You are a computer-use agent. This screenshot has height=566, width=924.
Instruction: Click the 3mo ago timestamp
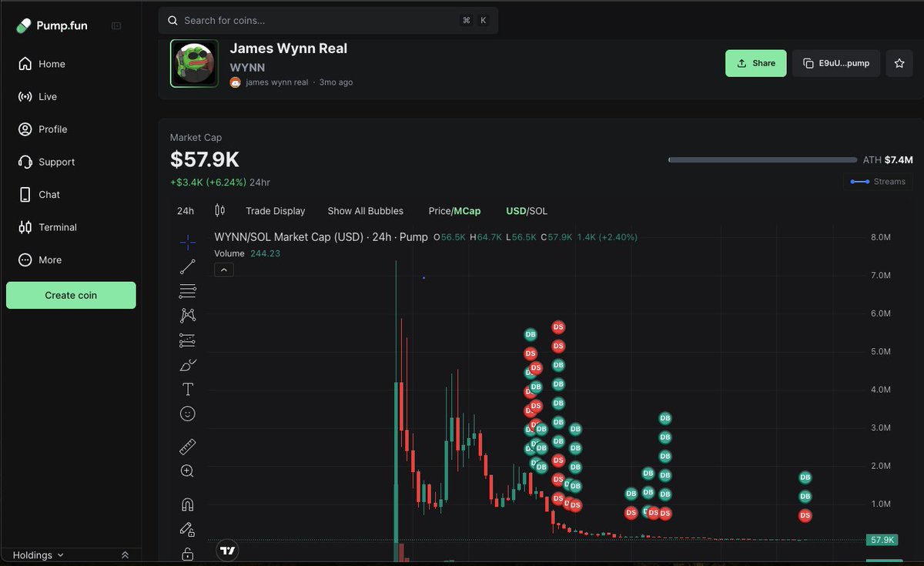[x=336, y=82]
